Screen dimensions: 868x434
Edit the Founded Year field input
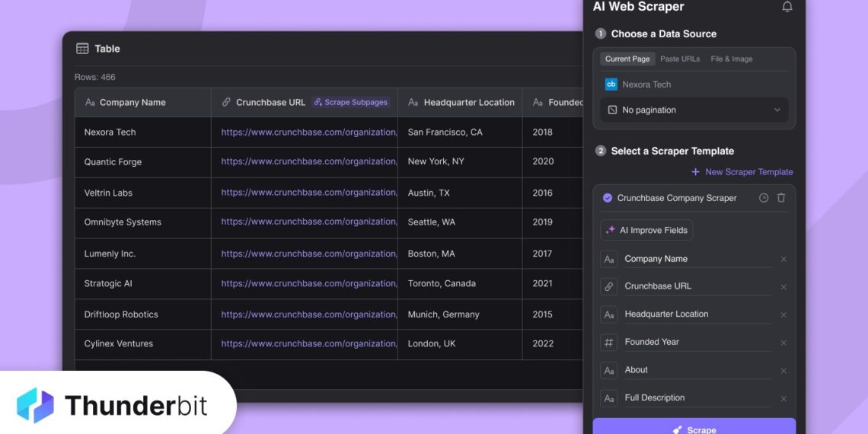click(x=697, y=342)
